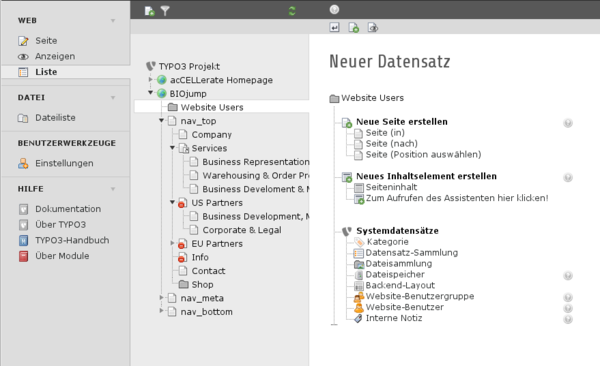
Task: Select Warehousing & Order page
Action: 256,175
